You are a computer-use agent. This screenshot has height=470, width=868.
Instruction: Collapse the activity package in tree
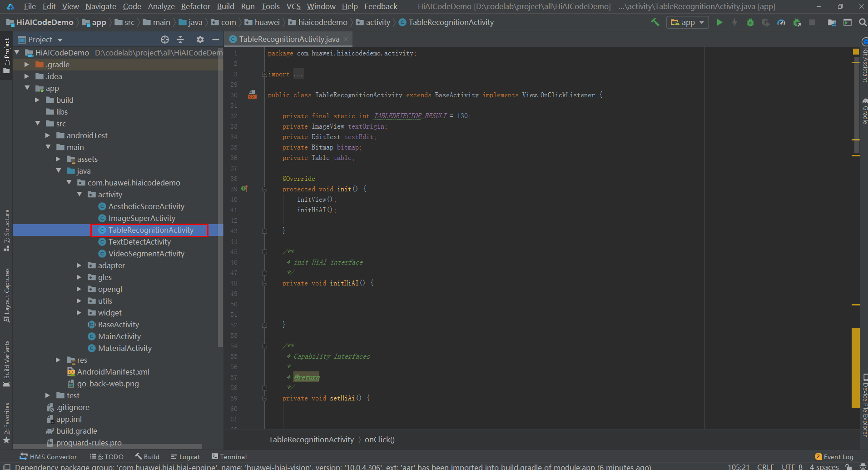79,195
